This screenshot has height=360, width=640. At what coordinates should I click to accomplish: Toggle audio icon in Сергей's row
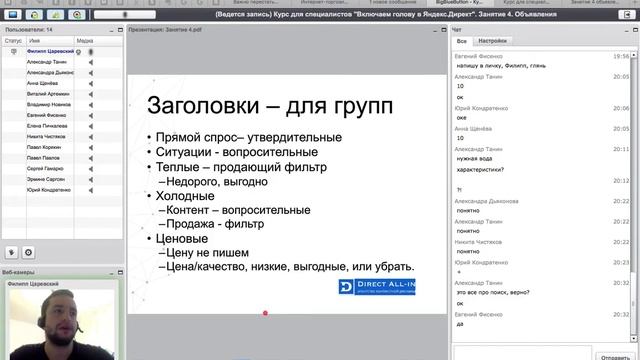click(91, 169)
